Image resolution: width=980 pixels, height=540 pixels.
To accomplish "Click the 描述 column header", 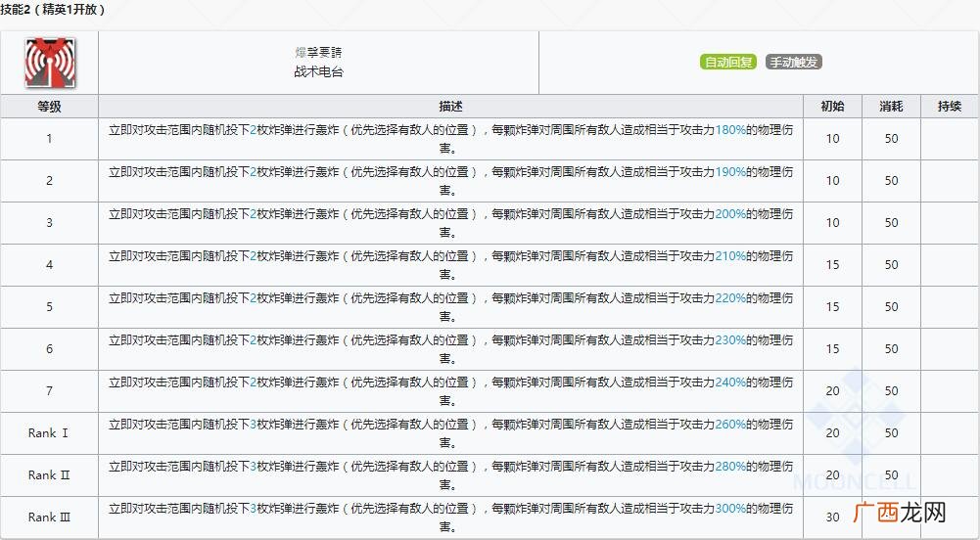I will [x=450, y=107].
